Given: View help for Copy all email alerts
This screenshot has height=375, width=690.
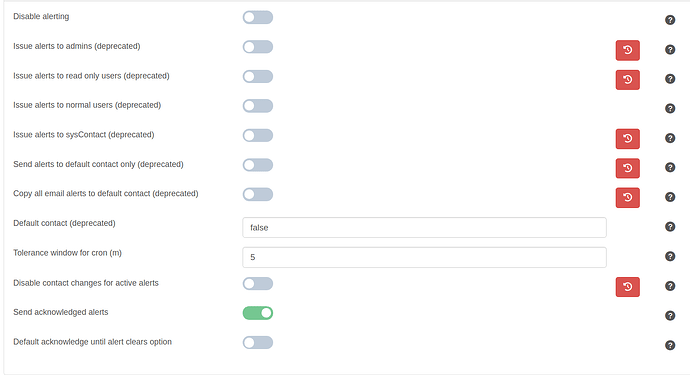Looking at the screenshot, I should pyautogui.click(x=670, y=197).
